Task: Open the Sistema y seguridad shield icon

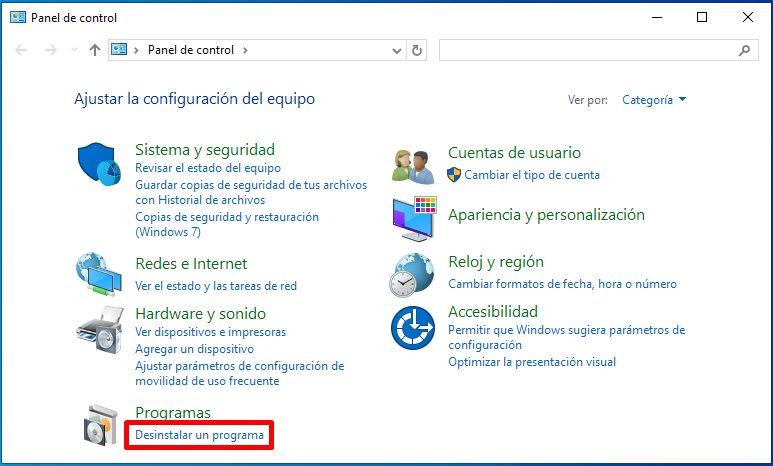Action: click(x=100, y=164)
